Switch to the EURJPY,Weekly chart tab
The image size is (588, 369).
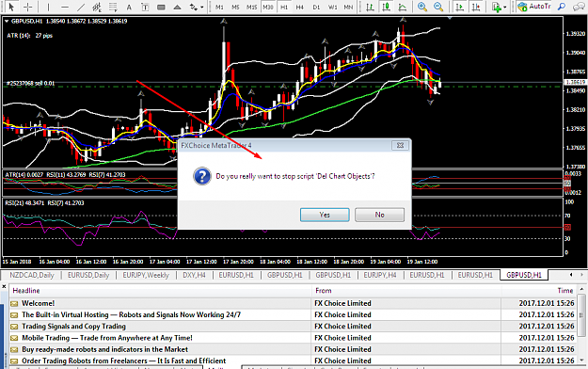pos(146,275)
